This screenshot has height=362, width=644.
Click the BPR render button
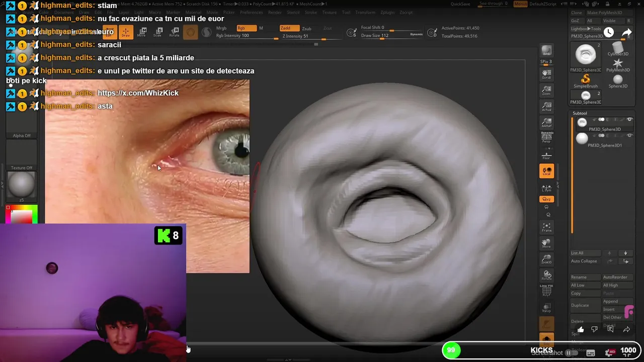point(546,51)
